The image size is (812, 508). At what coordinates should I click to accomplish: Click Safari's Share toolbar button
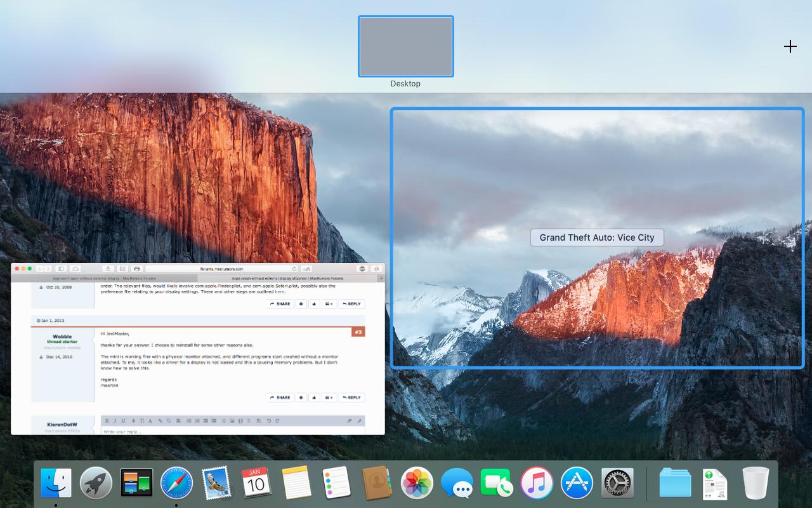(108, 269)
